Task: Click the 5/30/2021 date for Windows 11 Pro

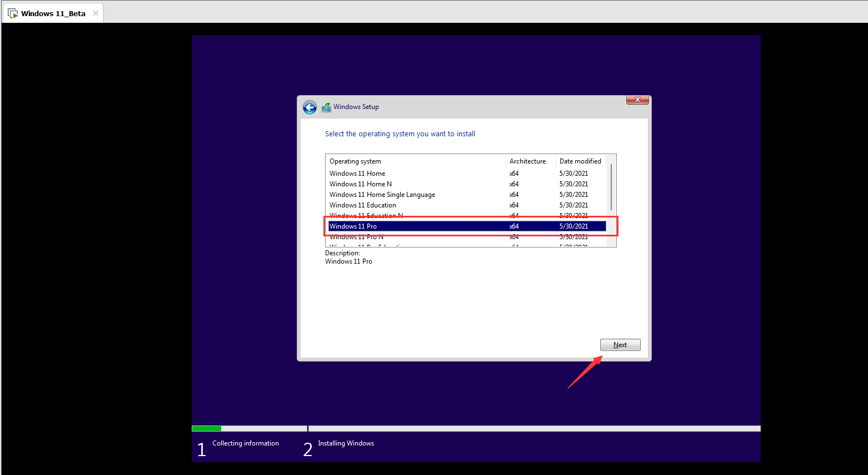Action: (573, 226)
